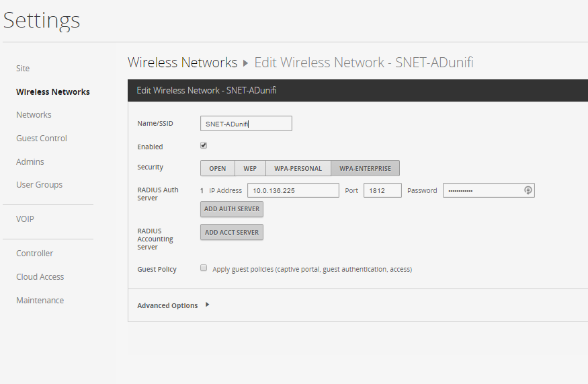Click the ADD ACCT SERVER button
The height and width of the screenshot is (384, 588).
pyautogui.click(x=232, y=233)
